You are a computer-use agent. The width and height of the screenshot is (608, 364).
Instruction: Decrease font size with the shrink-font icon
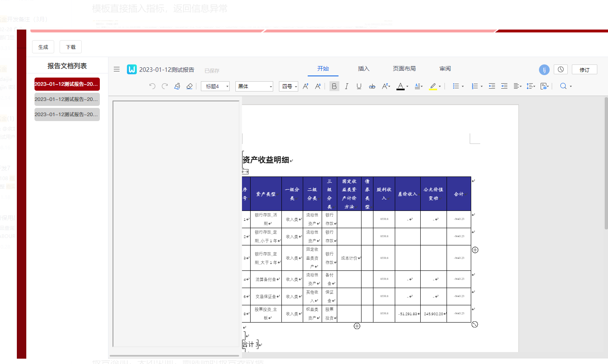318,86
